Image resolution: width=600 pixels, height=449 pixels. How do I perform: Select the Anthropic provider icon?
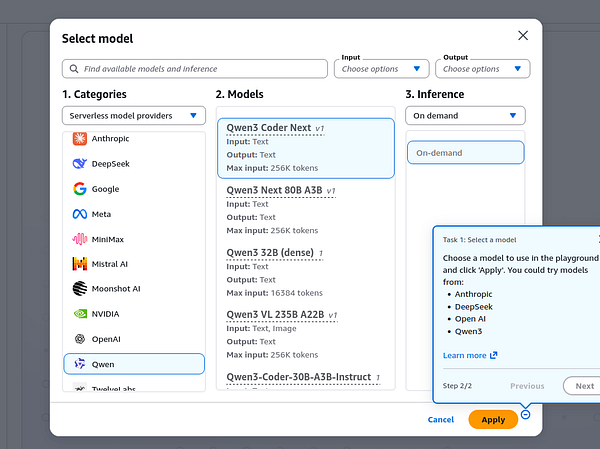tap(80, 139)
